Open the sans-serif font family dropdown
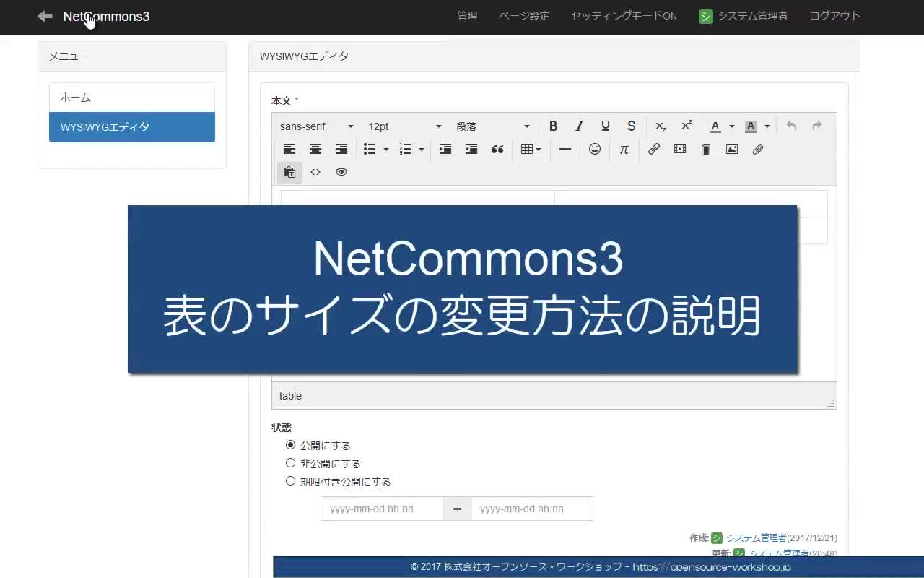Image resolution: width=924 pixels, height=578 pixels. [x=317, y=126]
